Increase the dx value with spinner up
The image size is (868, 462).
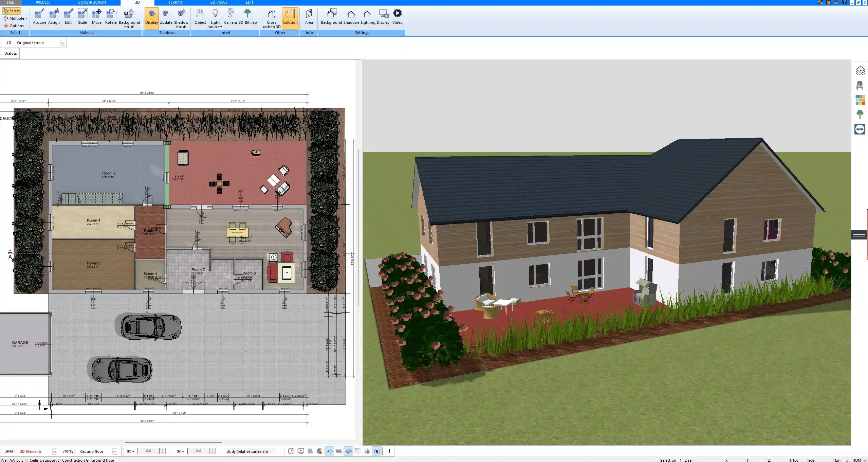coord(163,449)
